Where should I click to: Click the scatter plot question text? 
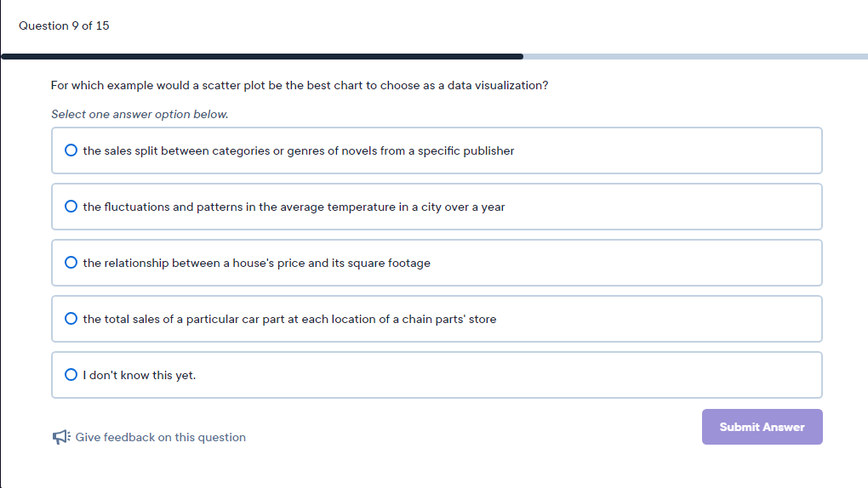point(299,86)
